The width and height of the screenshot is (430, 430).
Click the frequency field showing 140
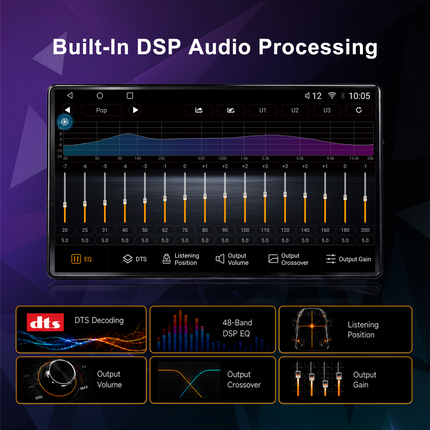[305, 230]
